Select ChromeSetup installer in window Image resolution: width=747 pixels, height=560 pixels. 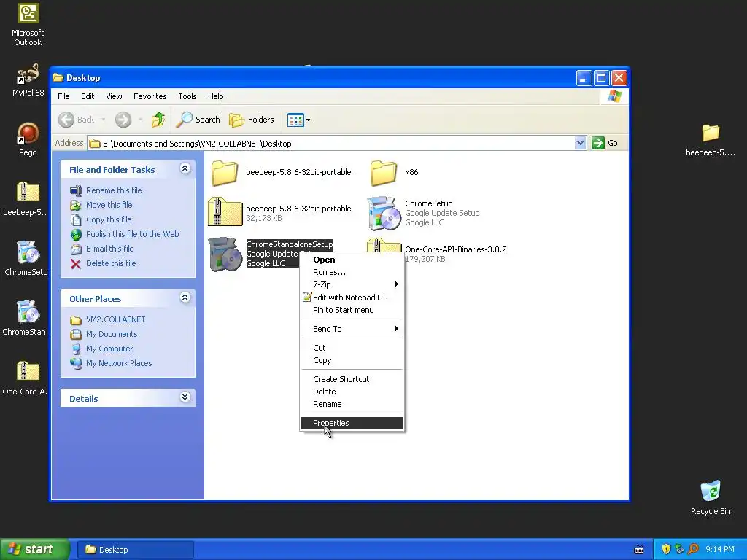tap(423, 213)
